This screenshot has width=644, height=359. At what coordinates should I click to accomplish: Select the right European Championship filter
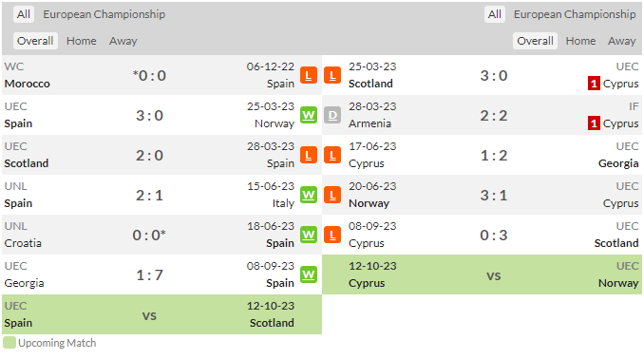575,14
